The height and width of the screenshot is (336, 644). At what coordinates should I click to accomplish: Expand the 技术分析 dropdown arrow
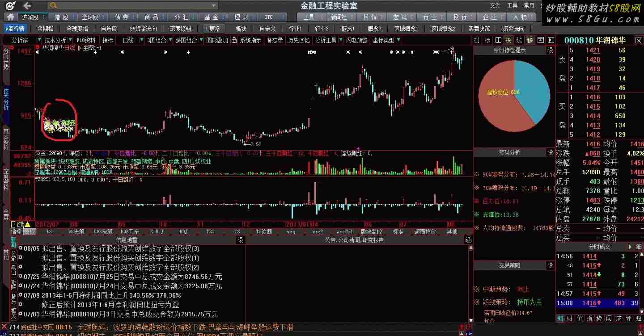pyautogui.click(x=70, y=40)
